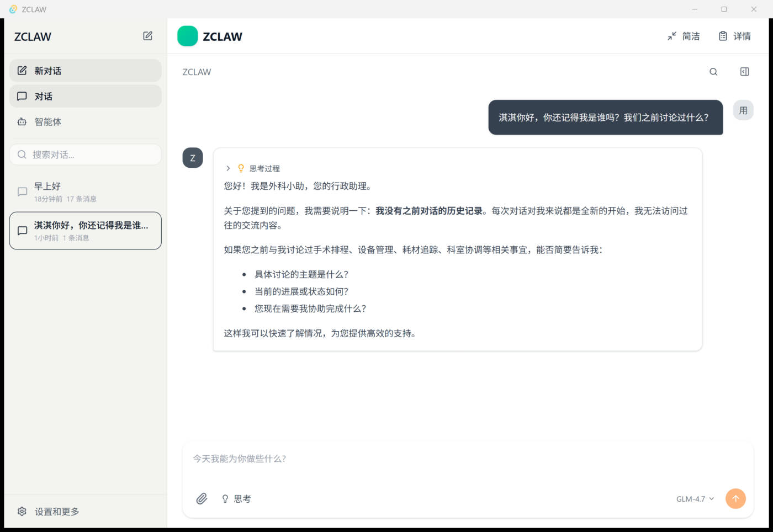Switch to 简洁 compact view
The image size is (773, 532).
684,36
